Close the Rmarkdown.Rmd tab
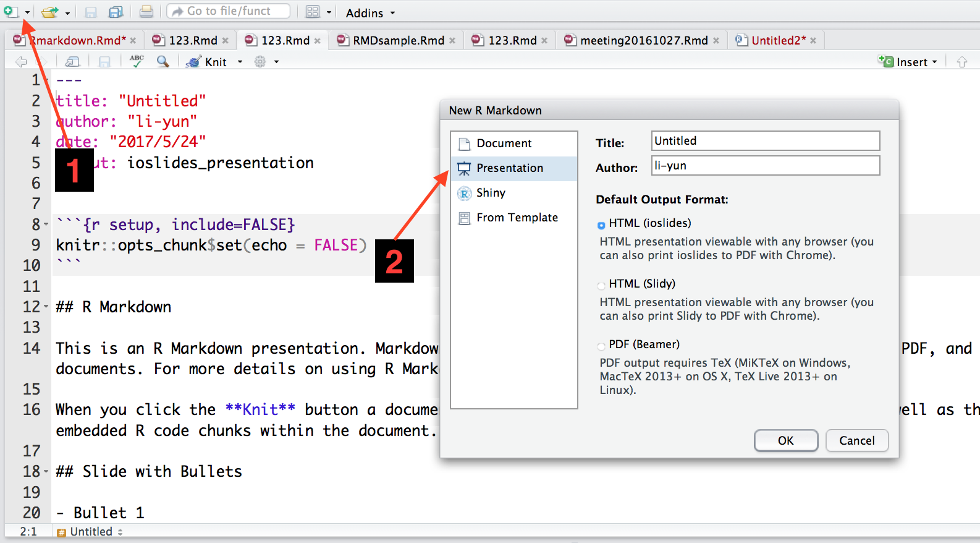980x543 pixels. tap(133, 41)
